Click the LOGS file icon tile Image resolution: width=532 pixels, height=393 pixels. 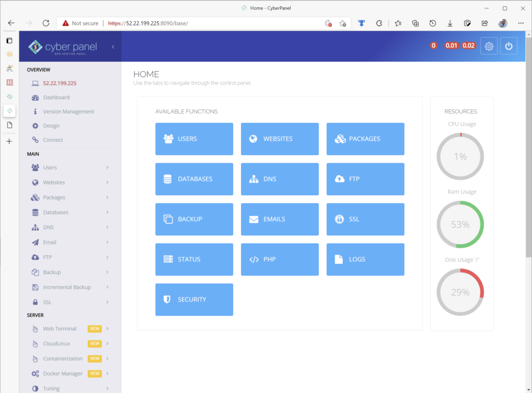click(x=339, y=260)
